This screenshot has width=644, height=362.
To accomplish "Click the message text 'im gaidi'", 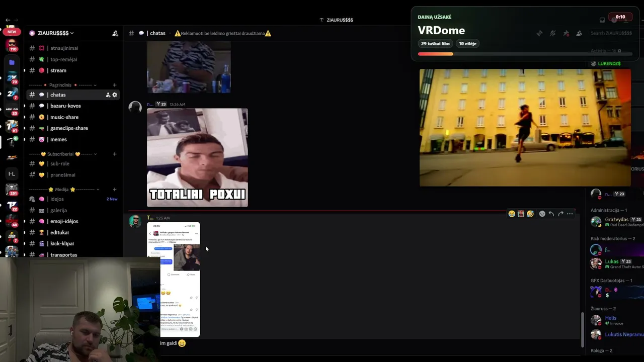I will point(169,343).
